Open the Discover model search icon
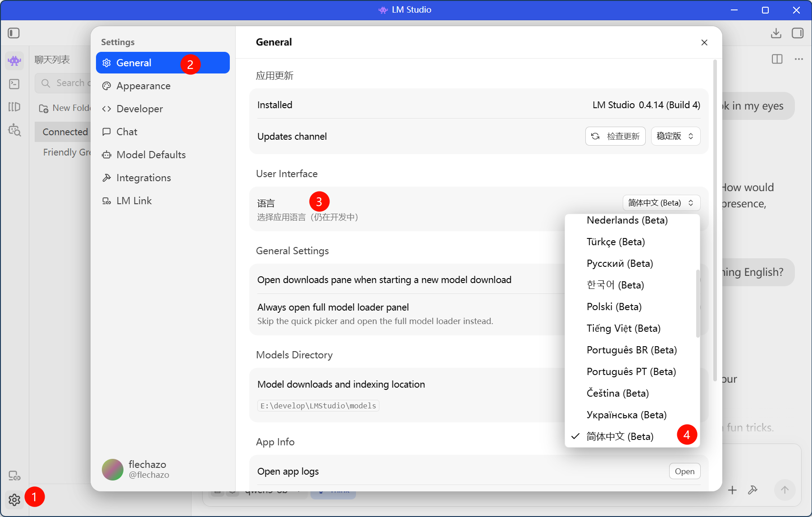Screen dimensions: 812x517 click(x=14, y=130)
